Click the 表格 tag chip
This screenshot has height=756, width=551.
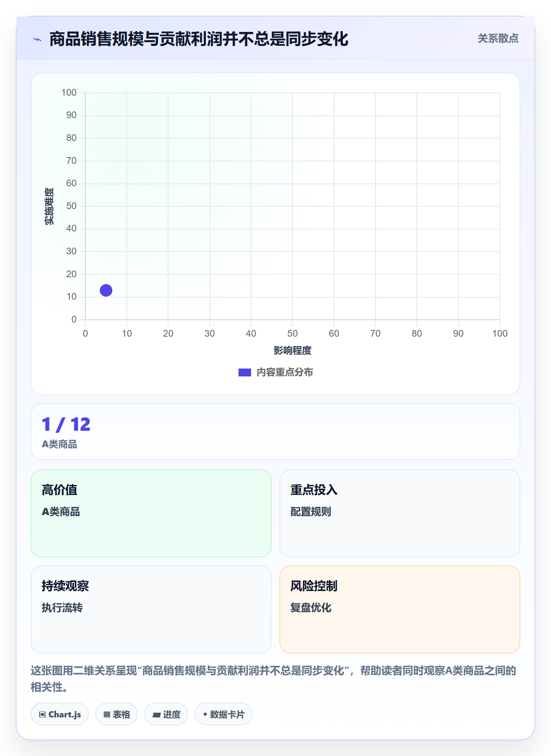point(116,714)
